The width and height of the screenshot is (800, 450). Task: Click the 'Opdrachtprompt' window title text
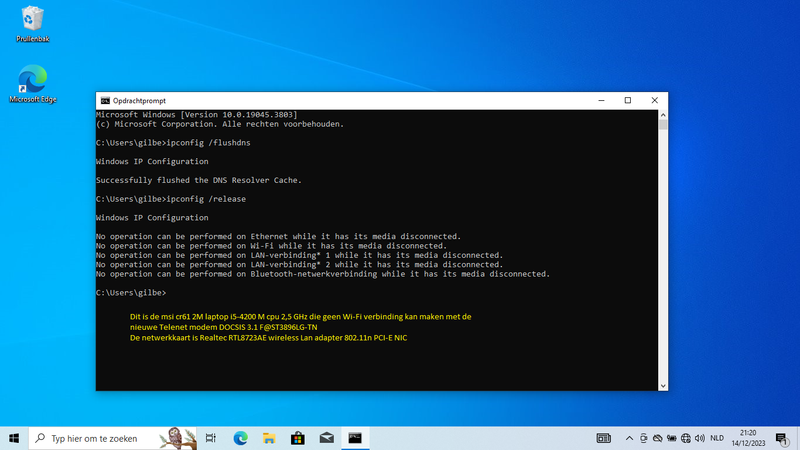pos(139,101)
